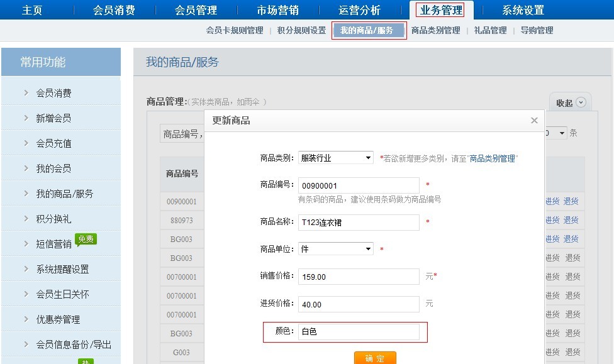614x364 pixels.
Task: Click the arrow icon beside 会员消费 in sidebar
Action: 26,93
